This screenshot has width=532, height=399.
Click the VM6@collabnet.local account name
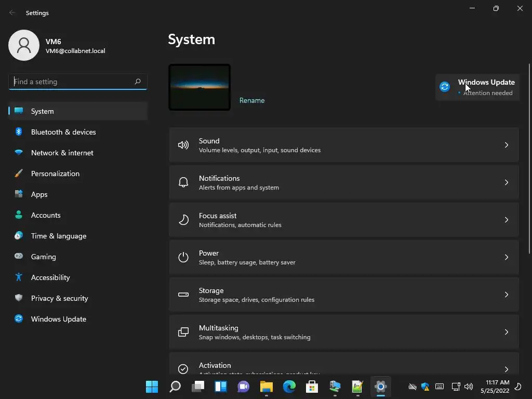pyautogui.click(x=75, y=51)
